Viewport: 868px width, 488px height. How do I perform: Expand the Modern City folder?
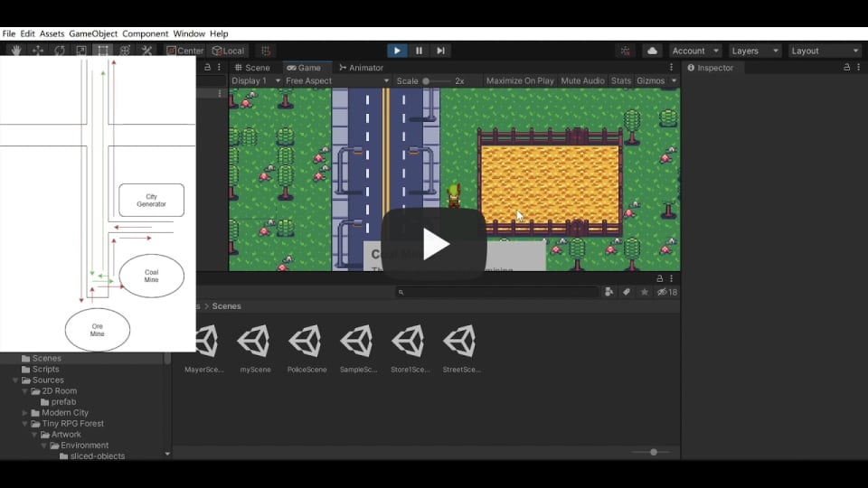pyautogui.click(x=25, y=413)
